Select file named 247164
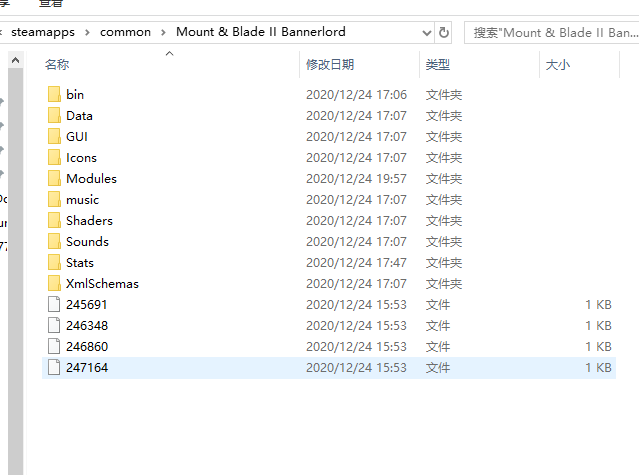639x475 pixels. pos(87,367)
